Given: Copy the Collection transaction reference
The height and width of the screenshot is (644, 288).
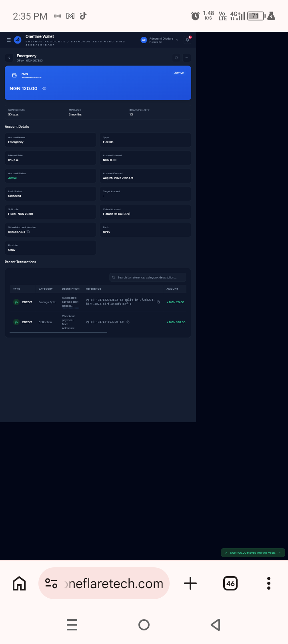Looking at the screenshot, I should pyautogui.click(x=128, y=322).
